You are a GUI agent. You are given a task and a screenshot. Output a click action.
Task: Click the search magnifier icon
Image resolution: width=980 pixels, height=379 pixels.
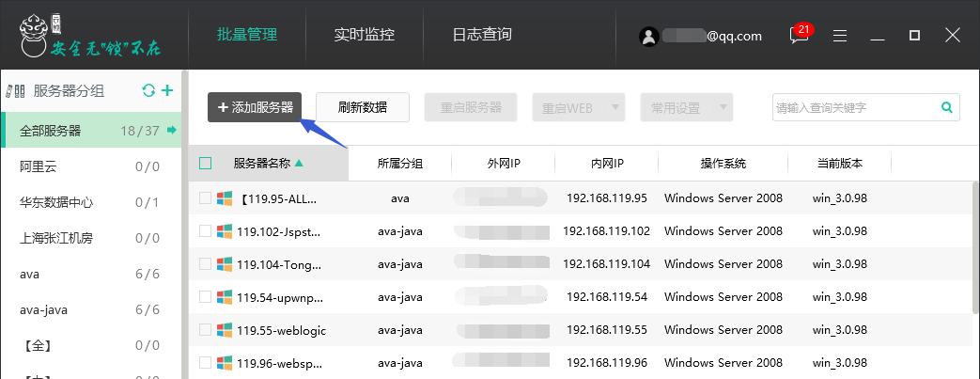tap(947, 107)
